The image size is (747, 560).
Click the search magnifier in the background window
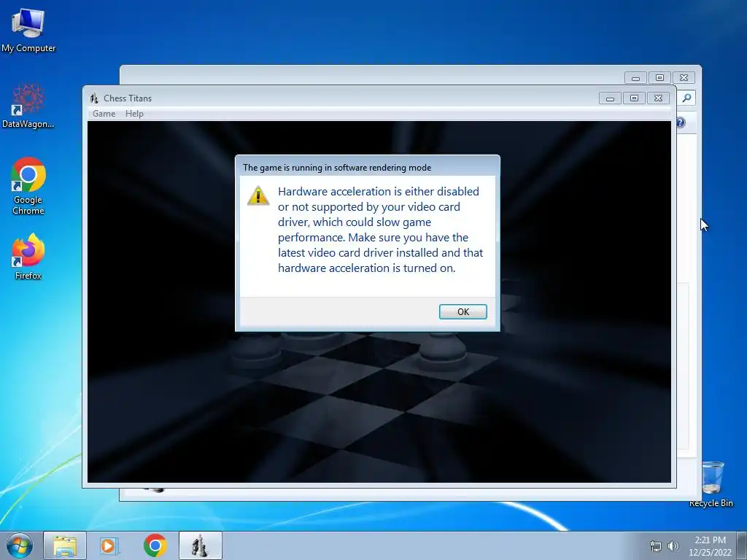tap(686, 98)
